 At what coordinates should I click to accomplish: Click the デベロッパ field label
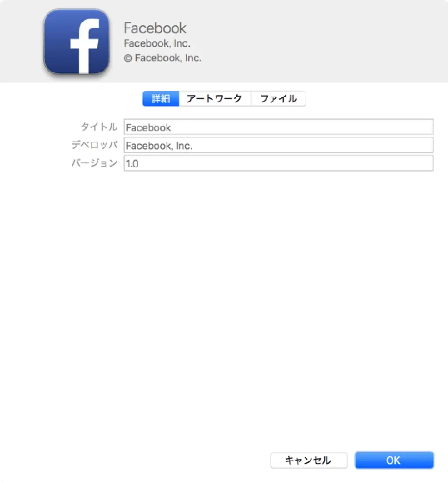(94, 145)
